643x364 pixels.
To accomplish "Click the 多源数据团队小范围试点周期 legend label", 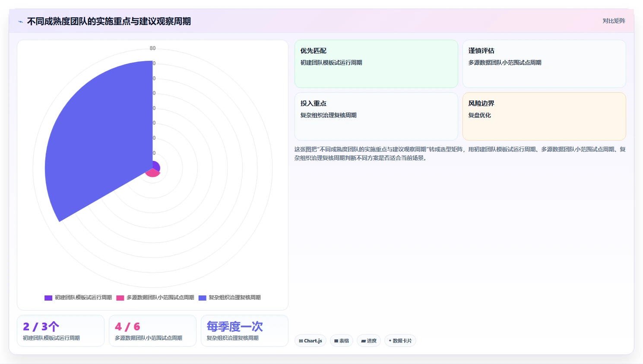I will point(160,298).
